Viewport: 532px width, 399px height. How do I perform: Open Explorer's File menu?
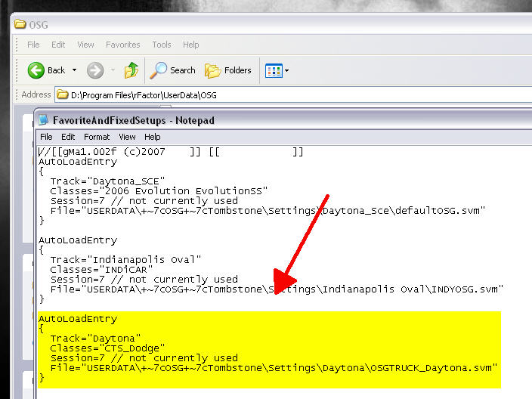[x=33, y=45]
